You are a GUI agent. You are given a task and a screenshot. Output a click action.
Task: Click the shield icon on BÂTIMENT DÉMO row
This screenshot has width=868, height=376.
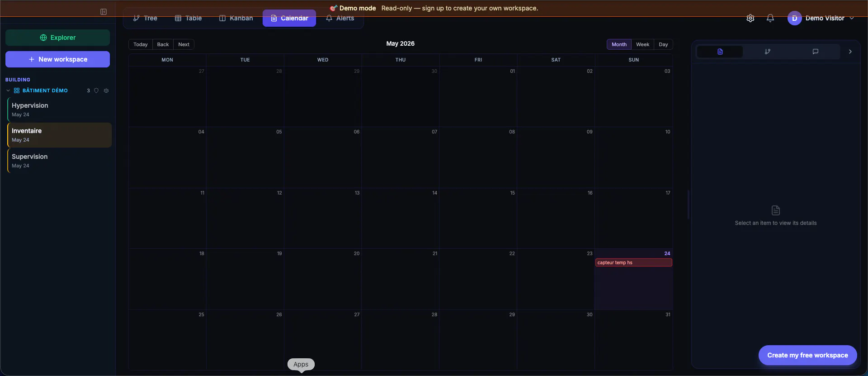[96, 90]
